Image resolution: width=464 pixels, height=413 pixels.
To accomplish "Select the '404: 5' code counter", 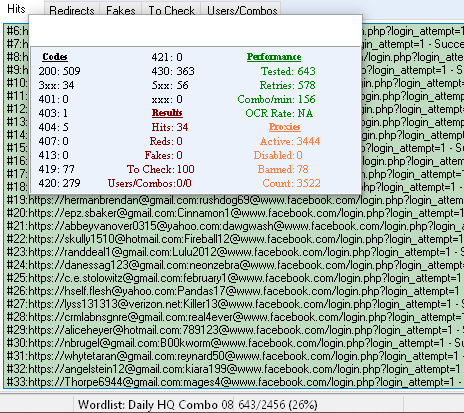I will click(x=53, y=127).
